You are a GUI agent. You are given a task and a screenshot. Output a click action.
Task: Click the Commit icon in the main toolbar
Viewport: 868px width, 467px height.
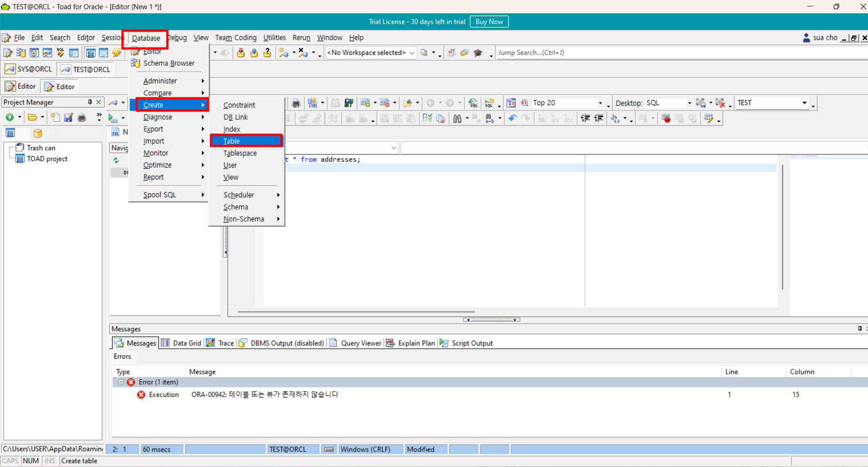tap(241, 53)
